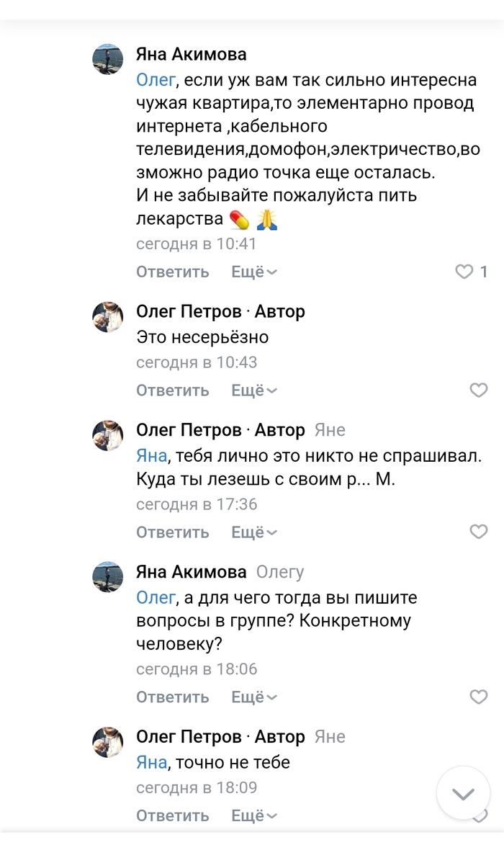Reply to the "точно не тебе" comment
This screenshot has width=504, height=845.
(173, 815)
